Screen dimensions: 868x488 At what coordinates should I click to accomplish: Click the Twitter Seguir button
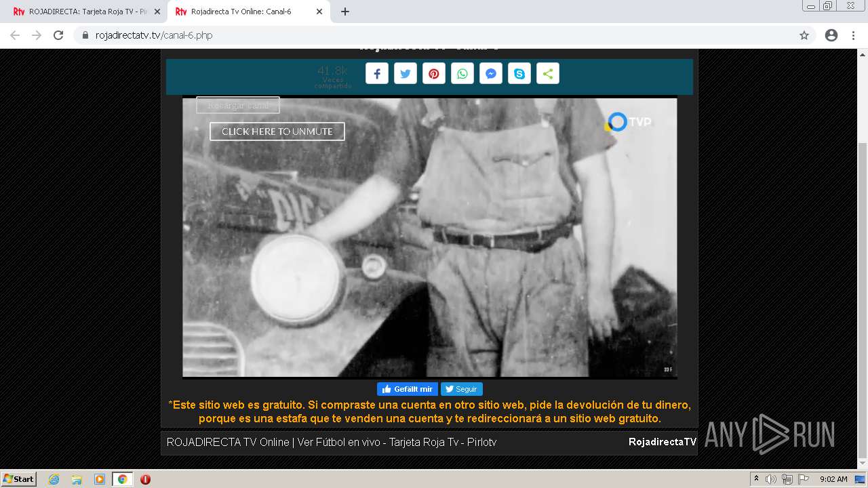[x=461, y=389]
